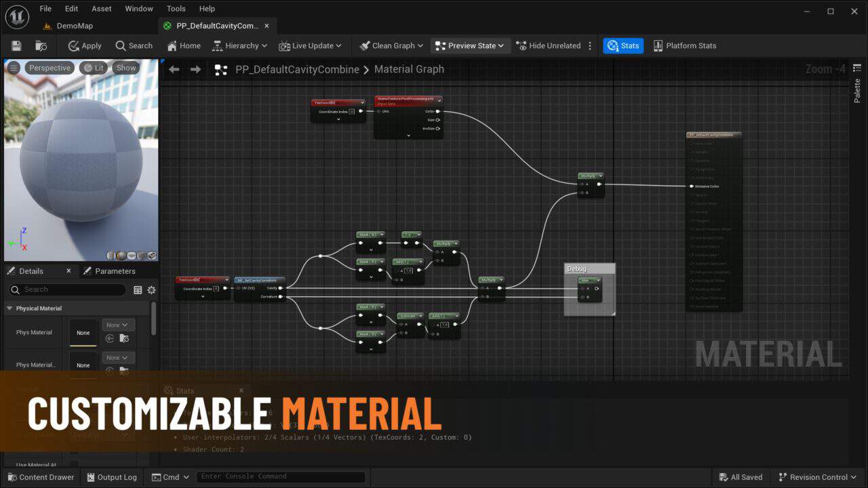Toggle Hide Unrelated nodes

pyautogui.click(x=549, y=46)
